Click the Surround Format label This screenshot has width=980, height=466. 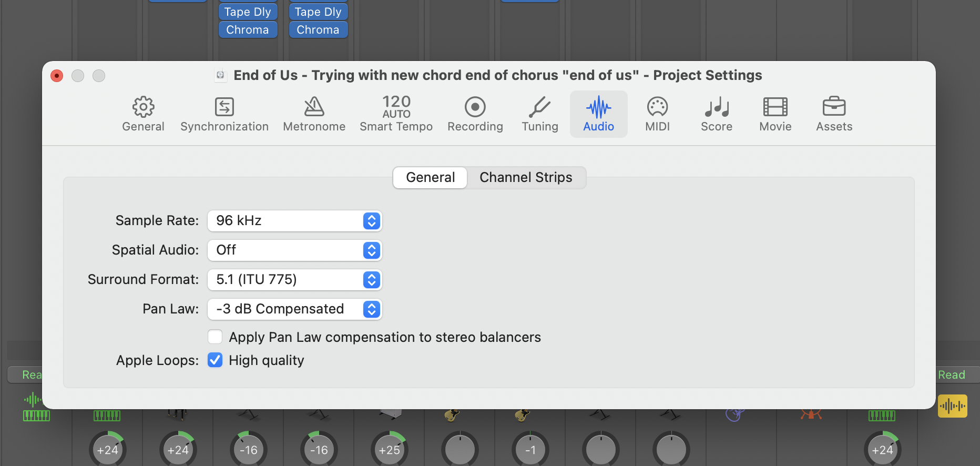click(144, 279)
